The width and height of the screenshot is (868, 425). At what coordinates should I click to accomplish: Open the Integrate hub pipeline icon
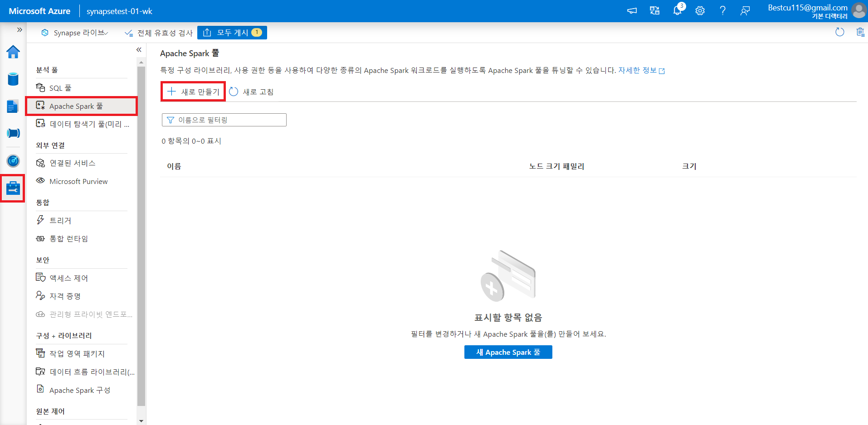click(13, 133)
